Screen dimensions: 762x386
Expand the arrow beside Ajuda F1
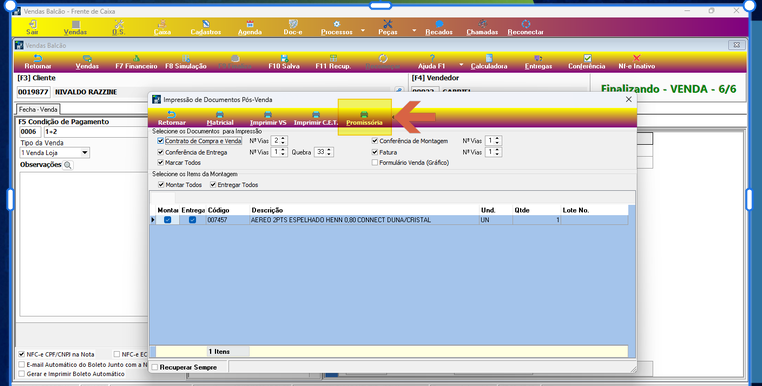point(461,64)
